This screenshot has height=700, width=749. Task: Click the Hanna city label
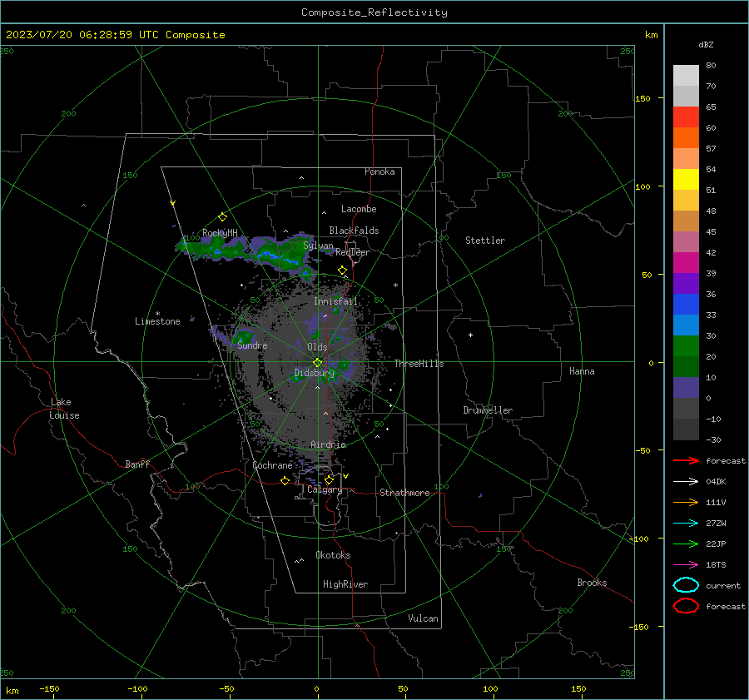click(x=582, y=371)
